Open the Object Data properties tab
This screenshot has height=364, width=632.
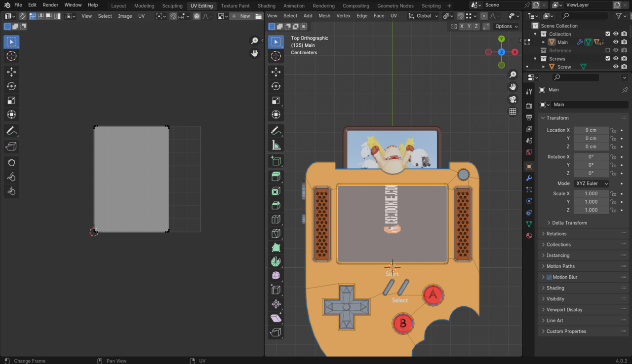[529, 224]
